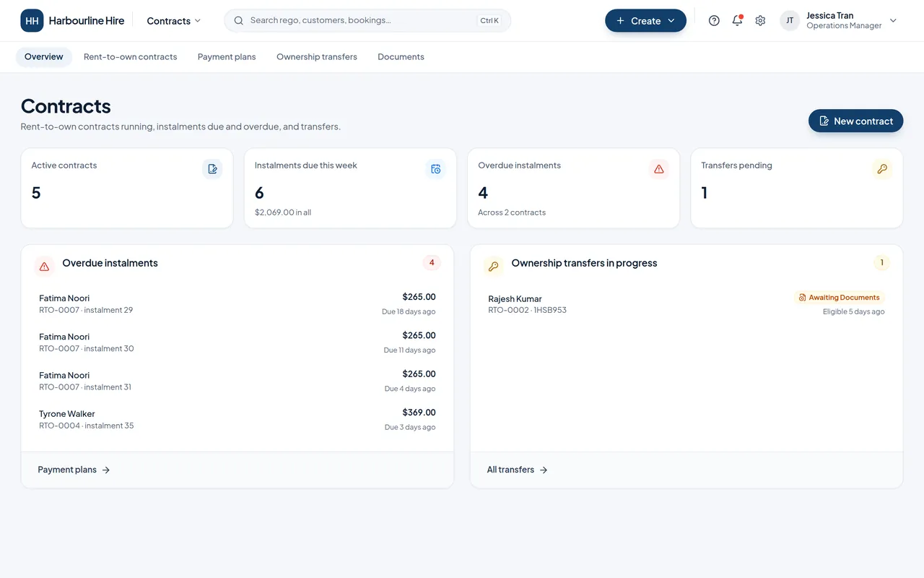The width and height of the screenshot is (924, 578).
Task: Open Tyrone Walker instalment 35 row
Action: point(237,420)
